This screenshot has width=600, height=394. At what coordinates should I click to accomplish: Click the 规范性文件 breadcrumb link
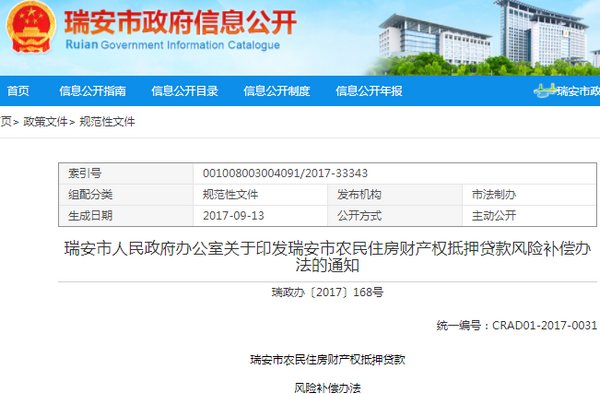(x=107, y=122)
